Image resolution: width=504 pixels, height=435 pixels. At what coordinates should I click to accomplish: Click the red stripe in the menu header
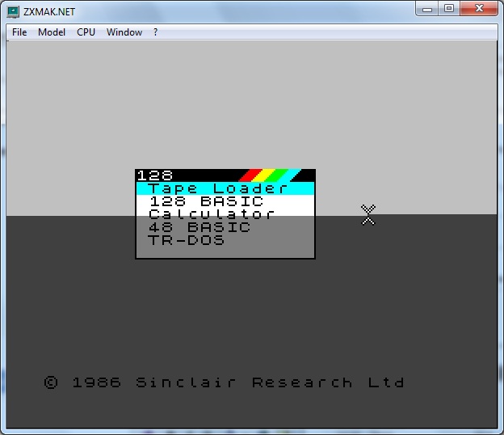click(249, 175)
